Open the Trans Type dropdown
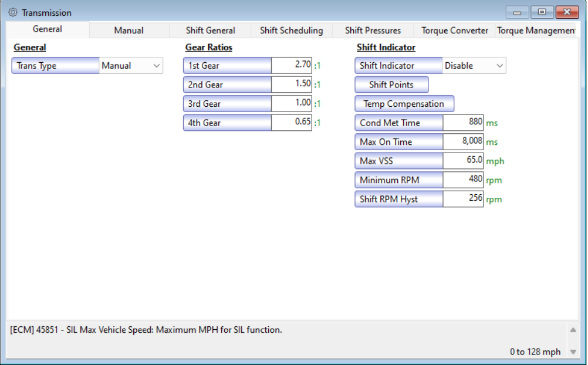The height and width of the screenshot is (365, 588). (x=131, y=66)
